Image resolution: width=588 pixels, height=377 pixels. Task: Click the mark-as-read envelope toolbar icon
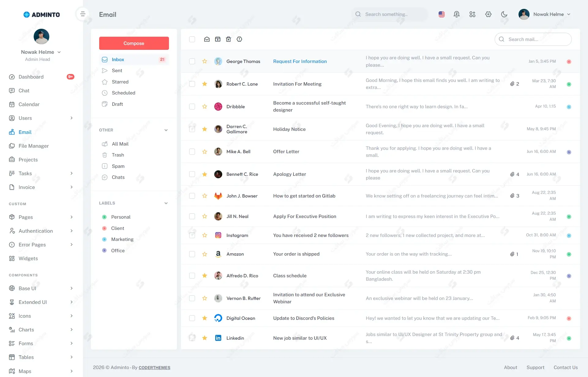207,39
